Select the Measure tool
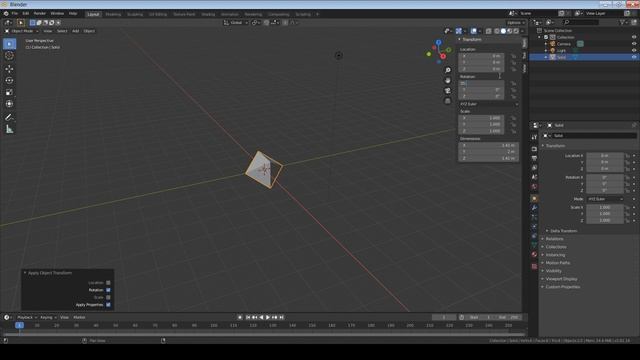Viewport: 640px width, 360px height. (9, 129)
